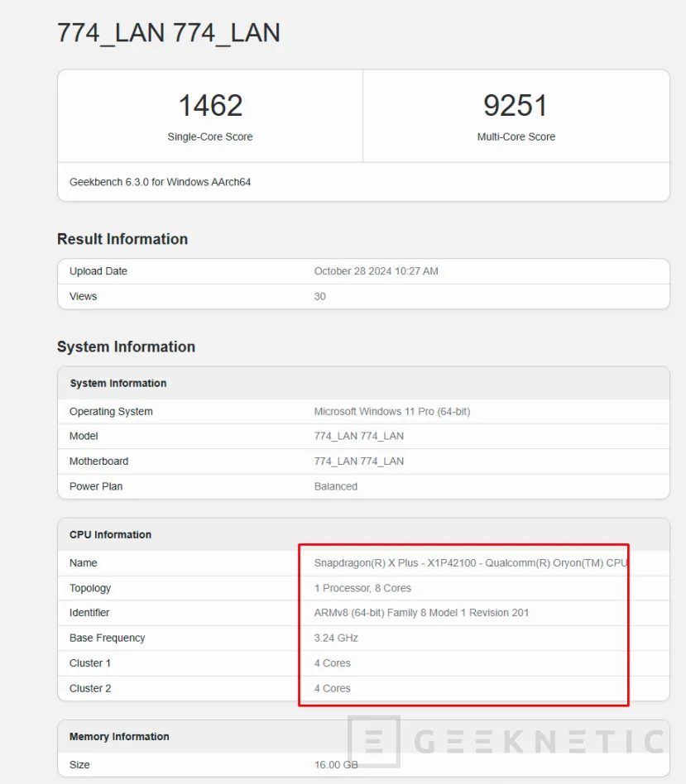
Task: Click the main System Information section heading
Action: [x=126, y=347]
